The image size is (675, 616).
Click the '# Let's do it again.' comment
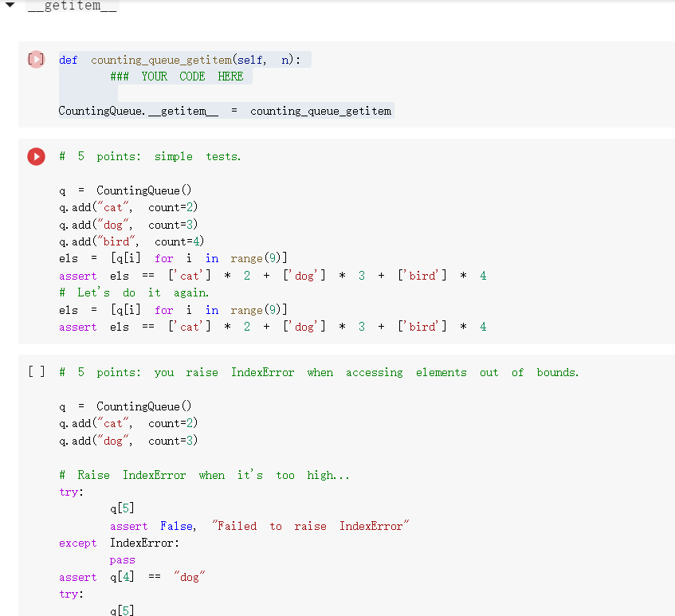click(135, 292)
